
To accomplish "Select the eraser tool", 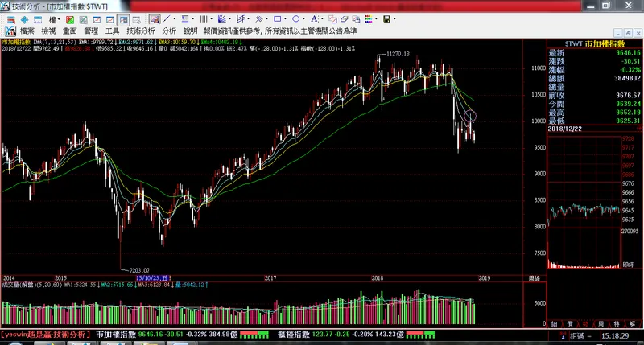I will pyautogui.click(x=345, y=19).
